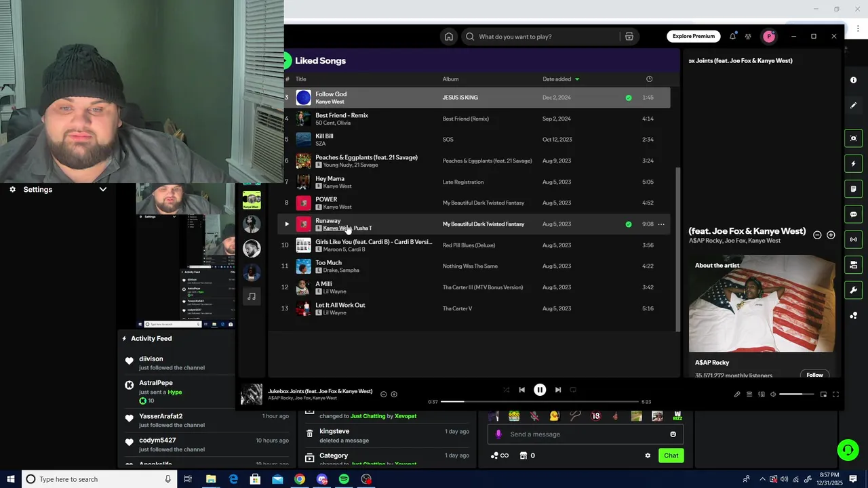This screenshot has width=868, height=488.
Task: Add track plus icon in Now Playing panel
Action: point(831,235)
